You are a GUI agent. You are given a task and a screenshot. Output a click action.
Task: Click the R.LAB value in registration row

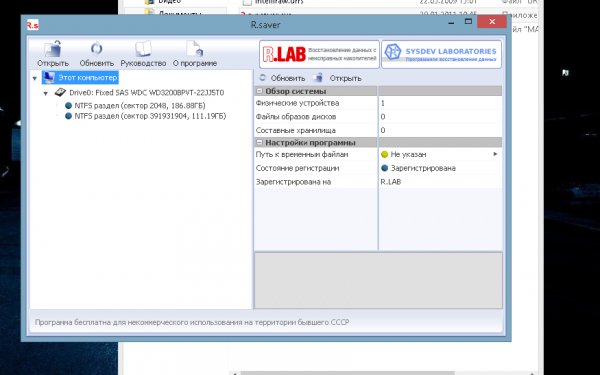pos(391,182)
